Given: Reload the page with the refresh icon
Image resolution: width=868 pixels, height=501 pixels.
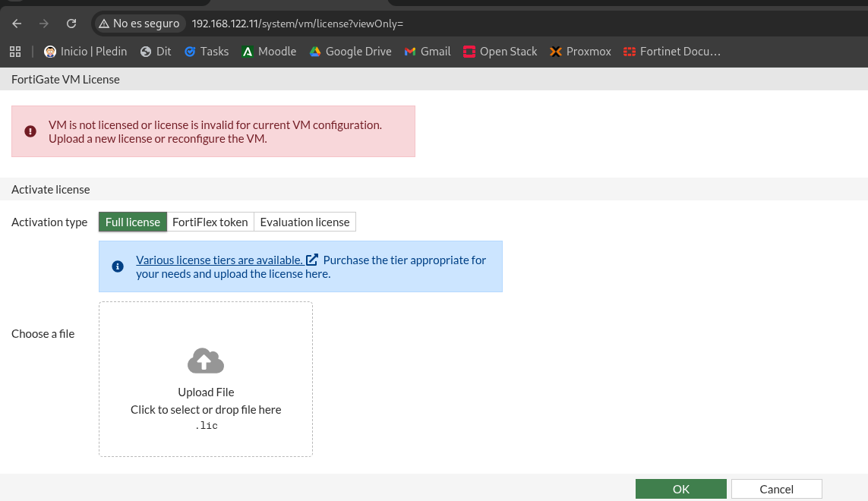Looking at the screenshot, I should 71,24.
